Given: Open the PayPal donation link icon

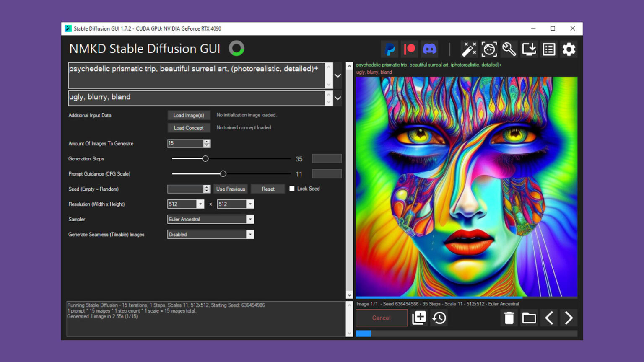Looking at the screenshot, I should [390, 49].
